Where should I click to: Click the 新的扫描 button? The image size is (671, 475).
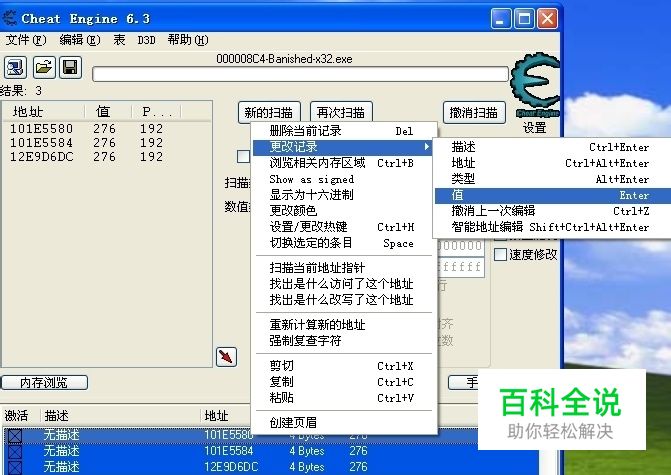coord(269,113)
